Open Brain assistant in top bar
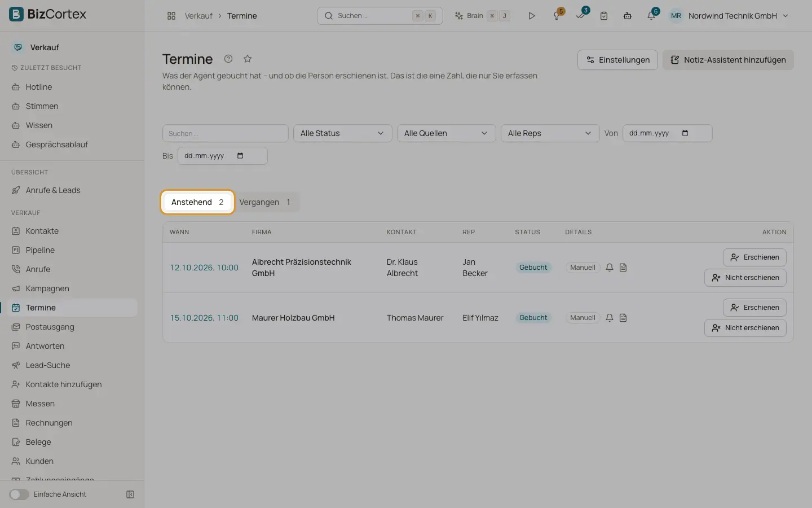 pos(483,16)
